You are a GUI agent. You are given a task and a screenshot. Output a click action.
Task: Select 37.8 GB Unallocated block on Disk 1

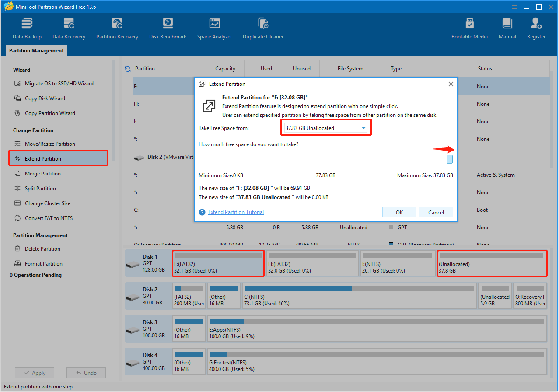click(x=492, y=263)
